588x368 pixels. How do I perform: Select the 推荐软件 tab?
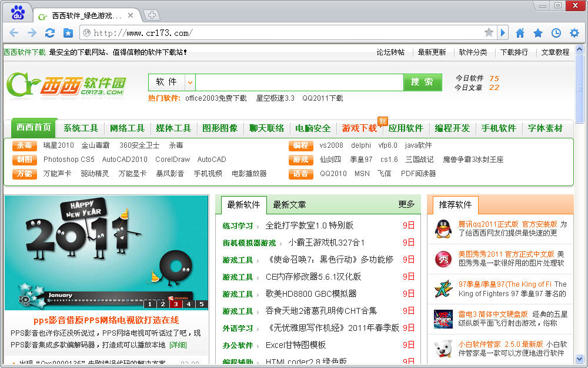coord(455,205)
